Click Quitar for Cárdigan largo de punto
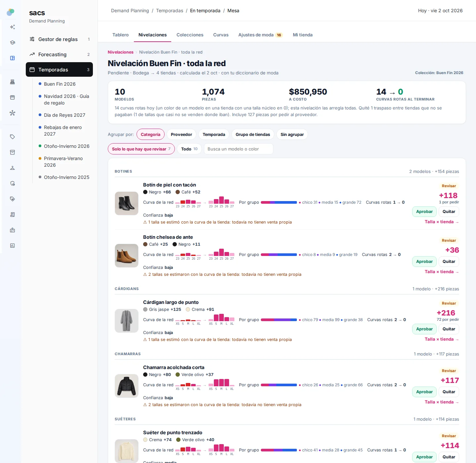Image resolution: width=476 pixels, height=463 pixels. click(449, 329)
